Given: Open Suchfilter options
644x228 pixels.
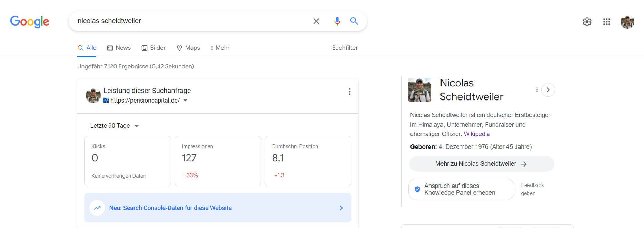Looking at the screenshot, I should pyautogui.click(x=345, y=48).
